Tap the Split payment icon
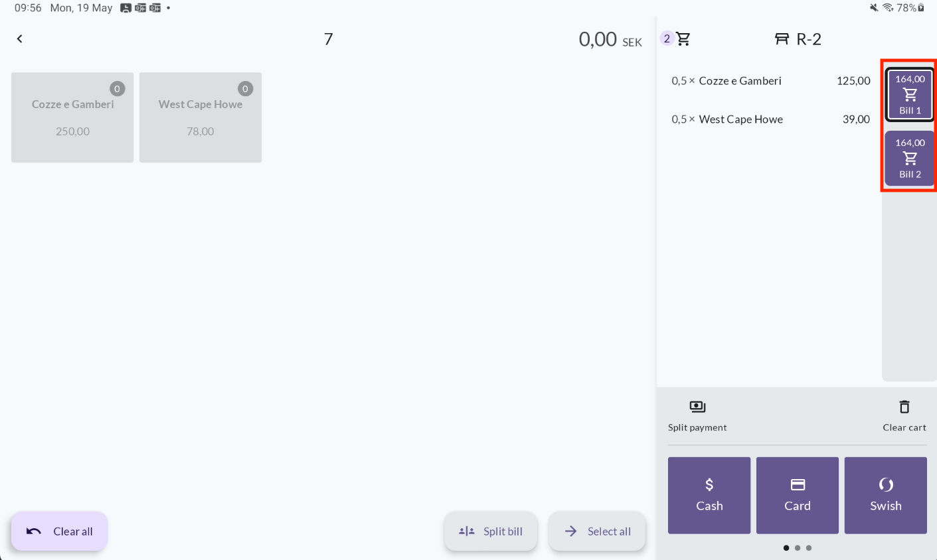Screen dimensions: 937x560 click(697, 407)
